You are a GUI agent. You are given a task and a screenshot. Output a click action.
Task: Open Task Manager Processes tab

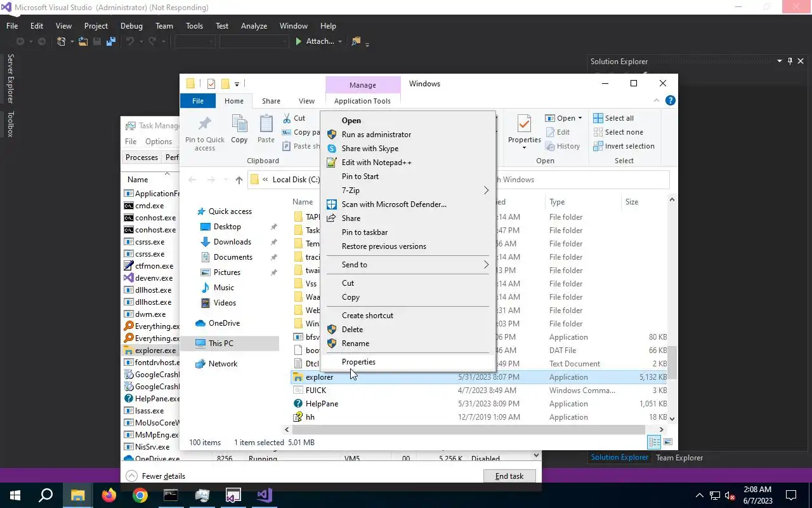141,157
